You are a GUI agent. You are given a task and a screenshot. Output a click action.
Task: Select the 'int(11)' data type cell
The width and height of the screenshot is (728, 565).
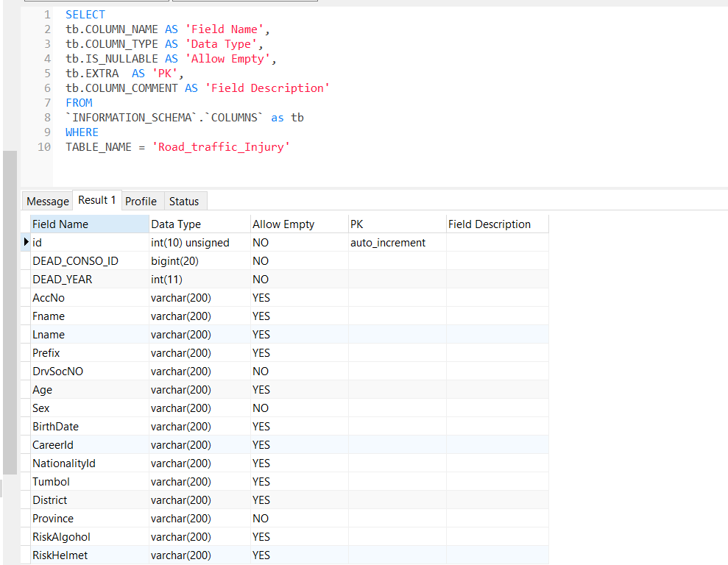pos(199,280)
